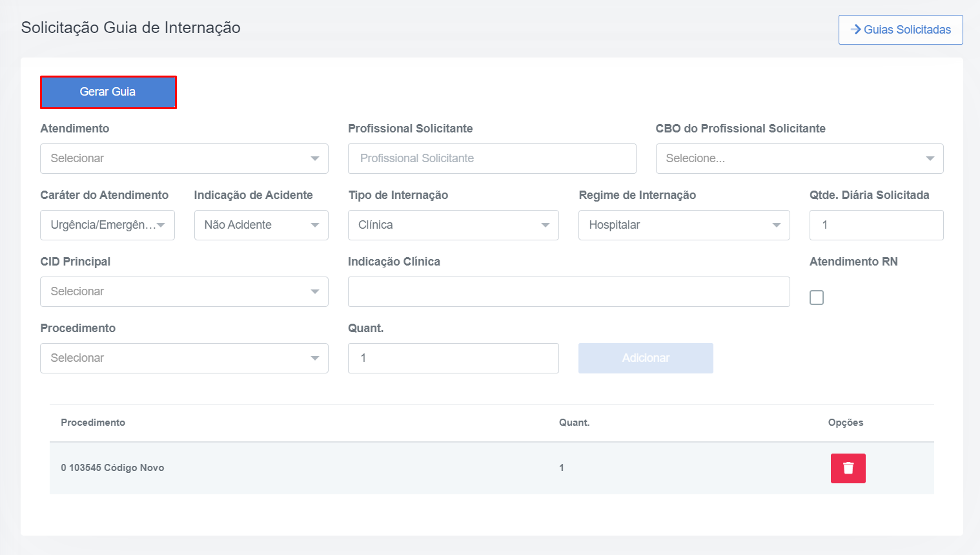
Task: Focus Profissional Solicitante input field
Action: tap(492, 158)
